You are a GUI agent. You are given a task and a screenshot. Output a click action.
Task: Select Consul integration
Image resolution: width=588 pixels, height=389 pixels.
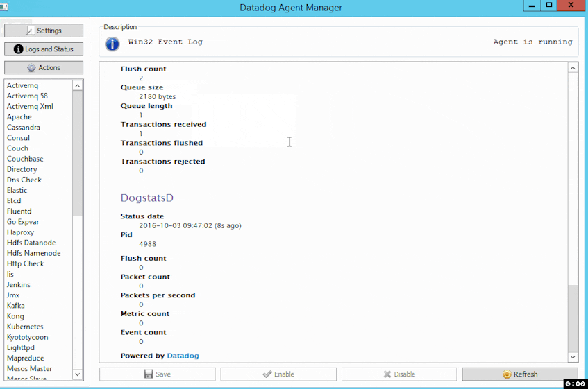pos(18,138)
